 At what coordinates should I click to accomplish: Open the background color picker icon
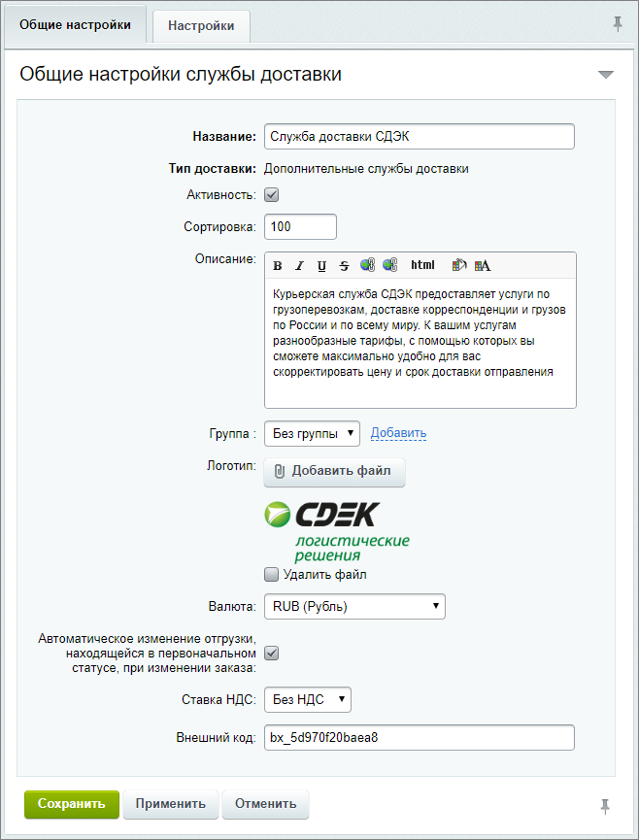(x=459, y=265)
